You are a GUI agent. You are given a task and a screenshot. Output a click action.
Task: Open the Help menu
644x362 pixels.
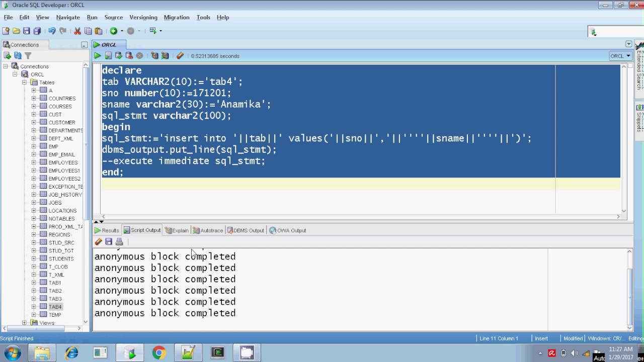223,17
